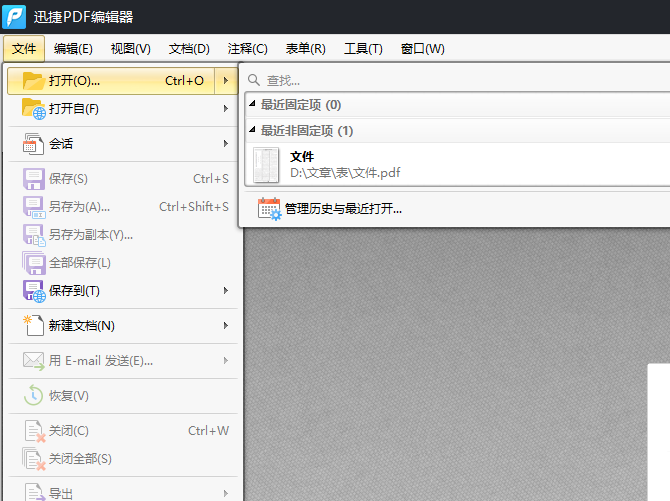Click the 打开自 globe folder icon

click(x=34, y=109)
